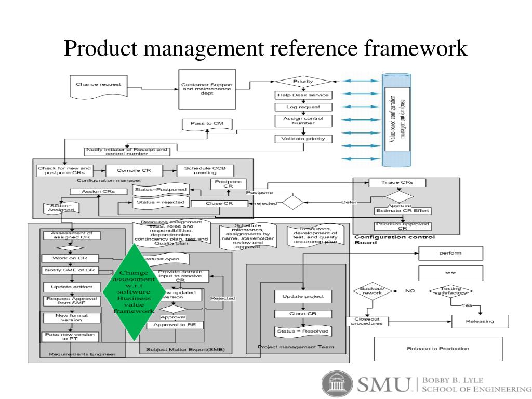Click the 'New format version' box
The image size is (532, 399).
point(72,318)
